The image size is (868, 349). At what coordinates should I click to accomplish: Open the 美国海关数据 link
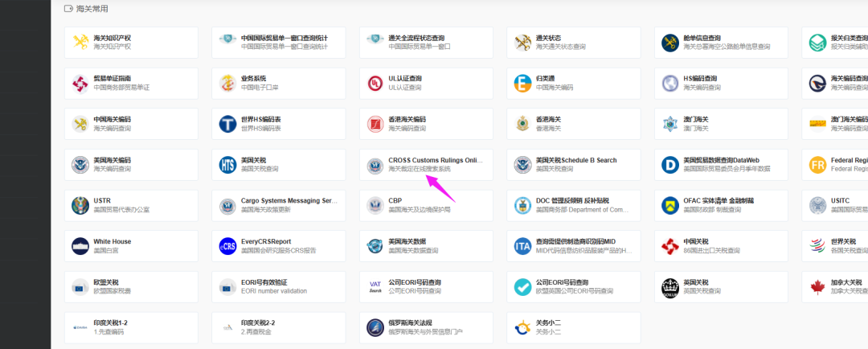tap(426, 247)
